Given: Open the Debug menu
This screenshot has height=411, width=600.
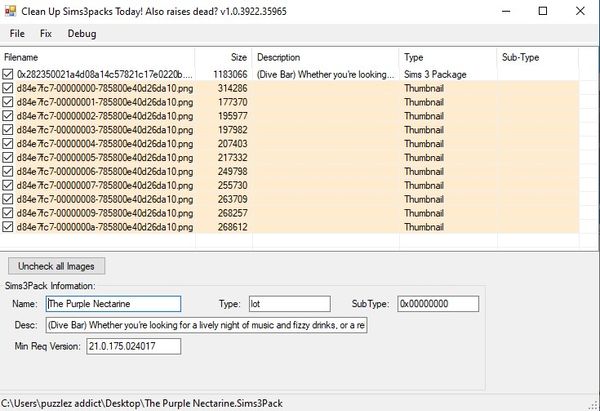Looking at the screenshot, I should tap(82, 34).
